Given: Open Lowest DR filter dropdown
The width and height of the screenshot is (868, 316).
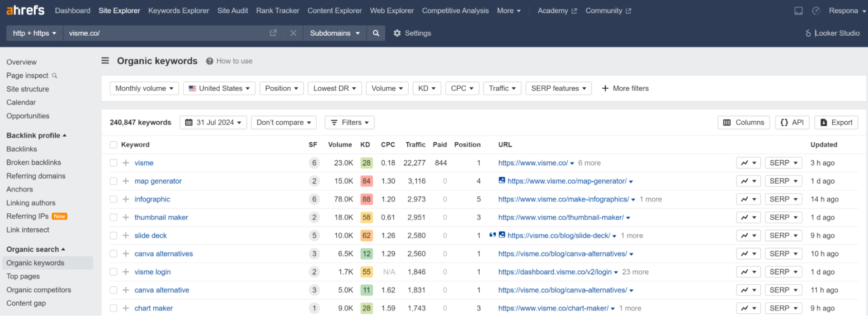Looking at the screenshot, I should pos(335,88).
